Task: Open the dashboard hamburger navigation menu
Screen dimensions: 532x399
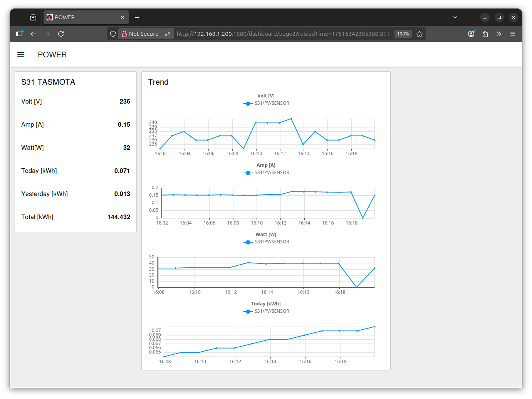Action: point(21,55)
